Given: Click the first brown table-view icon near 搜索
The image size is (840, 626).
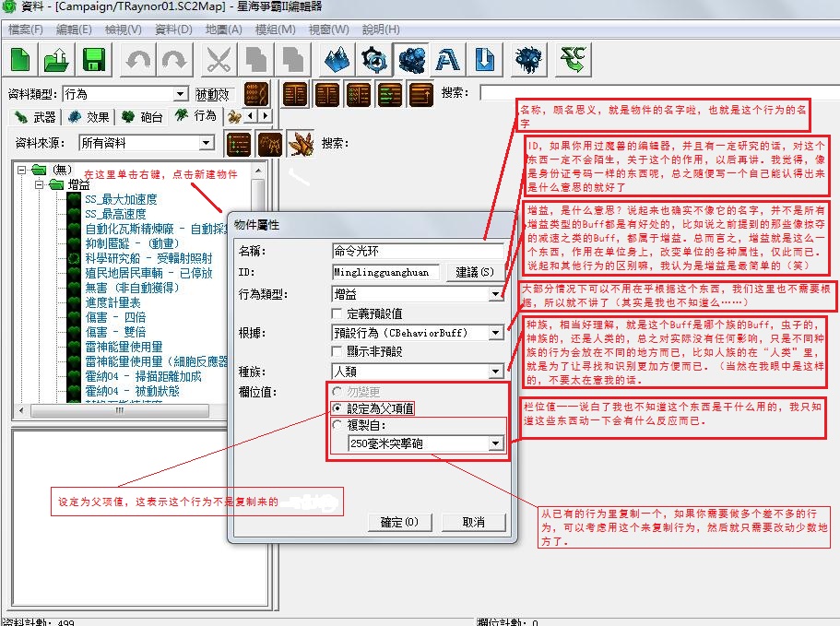Looking at the screenshot, I should pos(295,94).
